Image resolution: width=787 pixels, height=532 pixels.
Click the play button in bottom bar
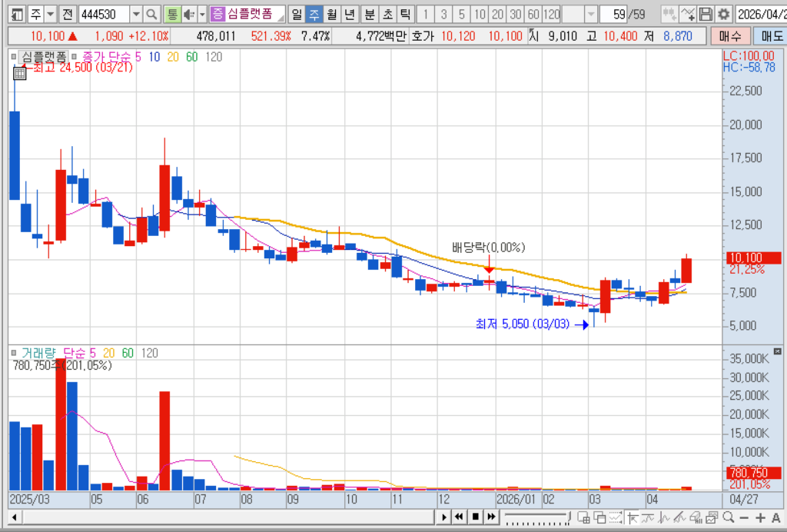[x=443, y=517]
